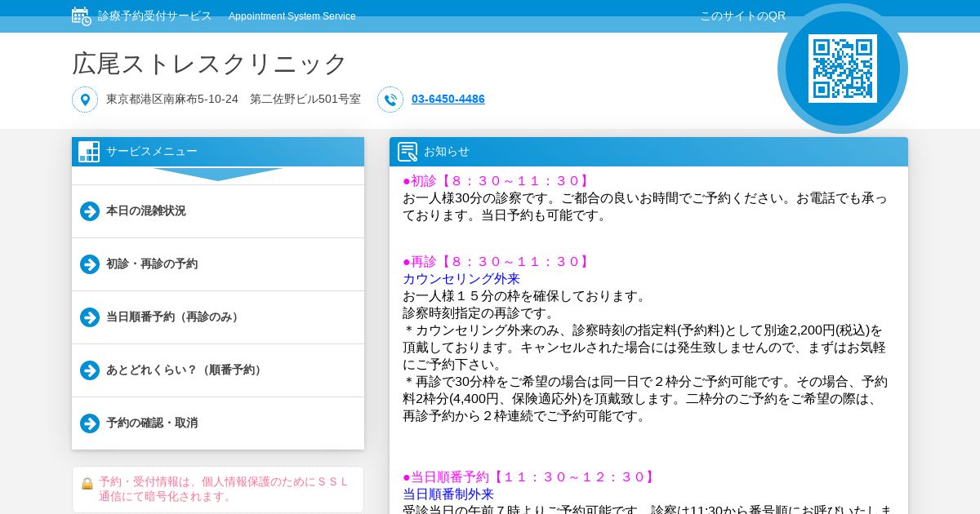
Task: Open 初診・再診の予約 menu item
Action: coord(218,264)
